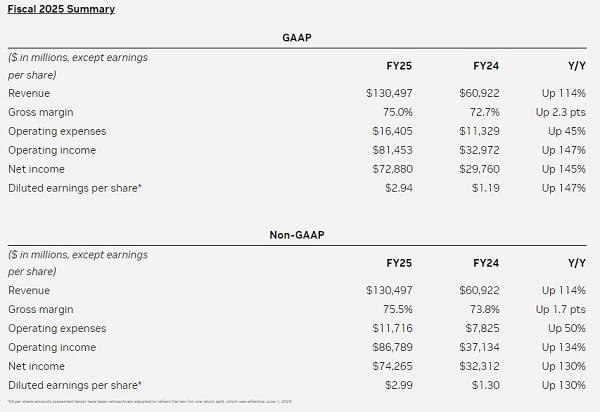Click the "Up 2.3 pts" gross margin change

(561, 113)
